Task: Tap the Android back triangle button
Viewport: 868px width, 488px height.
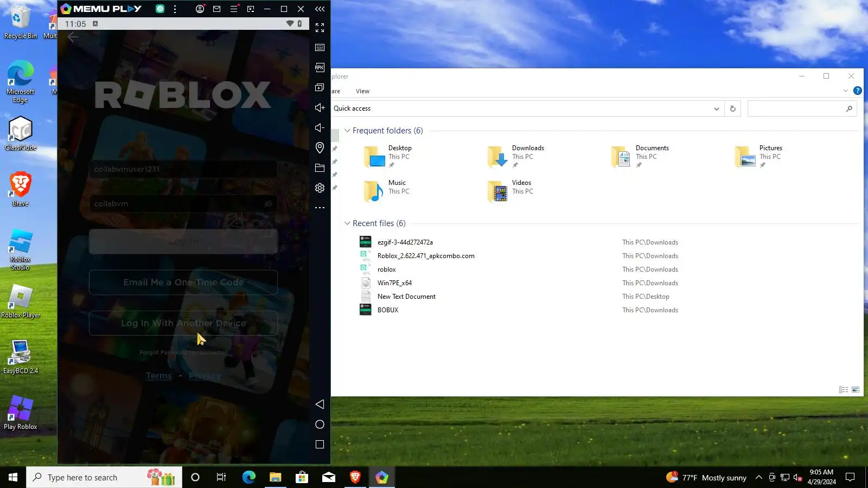Action: pyautogui.click(x=320, y=404)
